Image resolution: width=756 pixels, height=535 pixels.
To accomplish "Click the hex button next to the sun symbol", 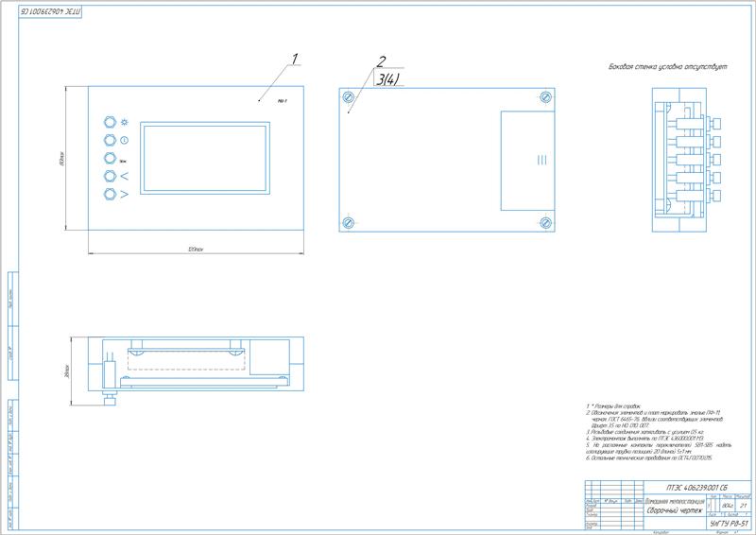I will (x=110, y=122).
